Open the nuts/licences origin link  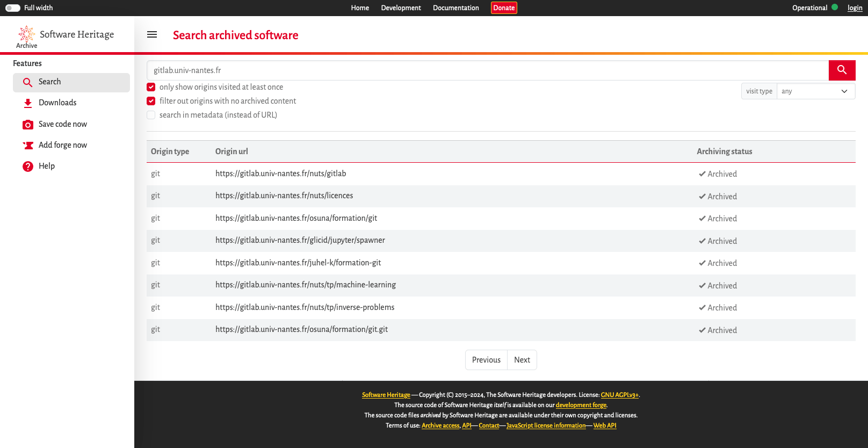(284, 196)
